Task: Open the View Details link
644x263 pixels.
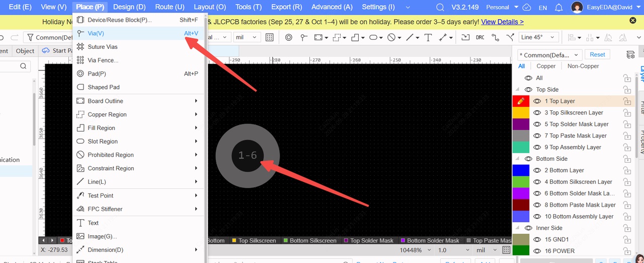Action: [502, 22]
